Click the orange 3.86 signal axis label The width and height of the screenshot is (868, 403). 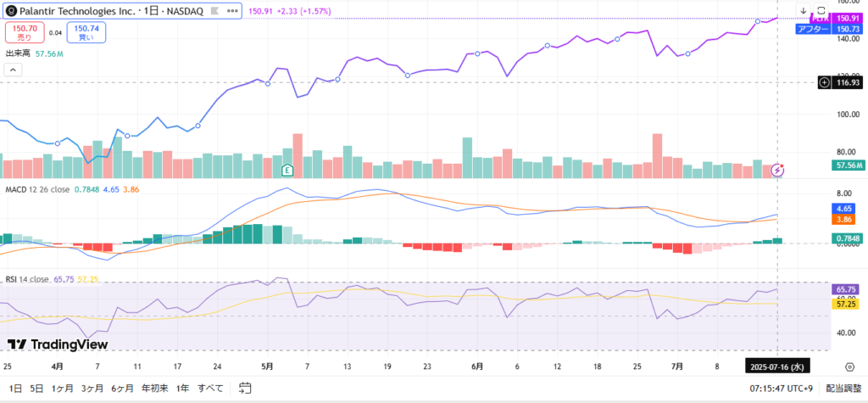pyautogui.click(x=843, y=220)
